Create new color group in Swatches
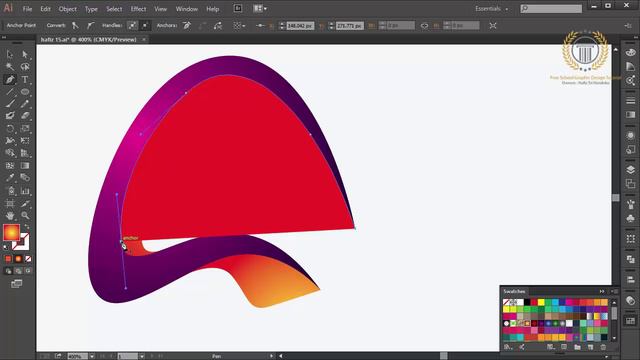The width and height of the screenshot is (640, 360). click(x=577, y=347)
